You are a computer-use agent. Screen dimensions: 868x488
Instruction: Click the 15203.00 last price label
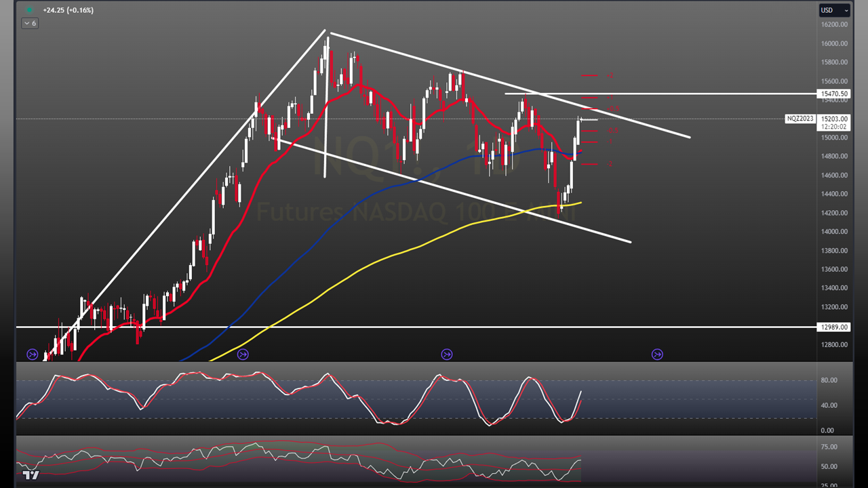pyautogui.click(x=834, y=119)
